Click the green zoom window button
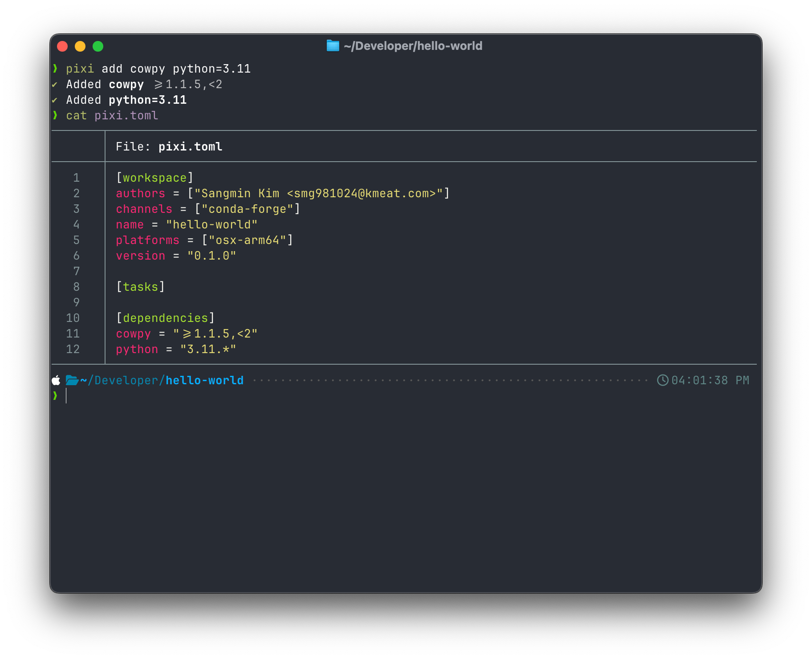The image size is (812, 659). tap(98, 46)
